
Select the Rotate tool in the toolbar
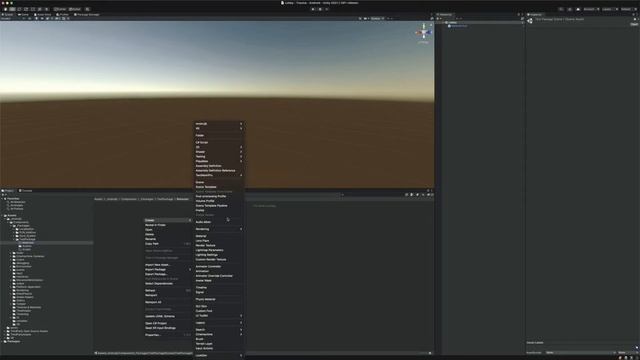tap(19, 9)
